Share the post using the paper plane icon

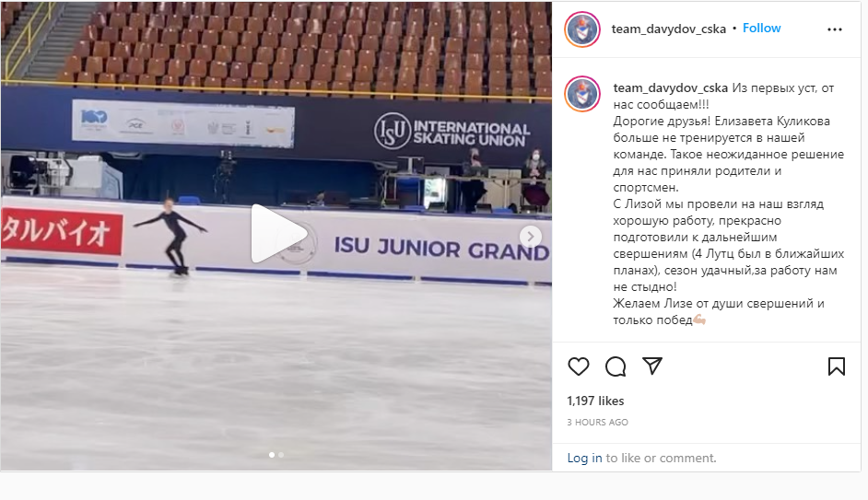click(x=652, y=366)
